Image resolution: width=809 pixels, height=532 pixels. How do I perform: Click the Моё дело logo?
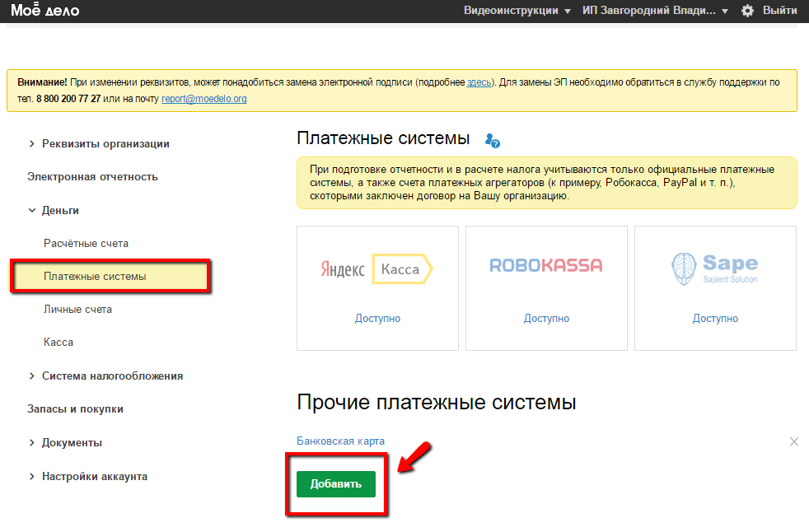click(x=45, y=10)
